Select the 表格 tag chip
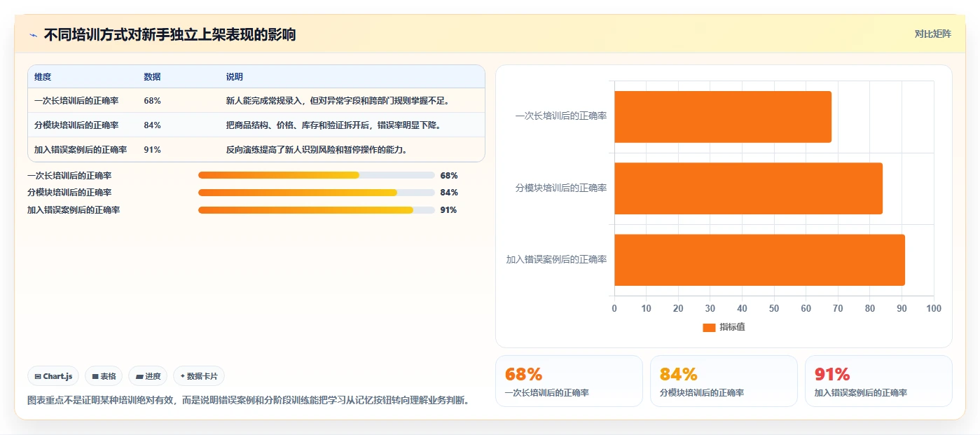This screenshot has width=980, height=435. (104, 376)
